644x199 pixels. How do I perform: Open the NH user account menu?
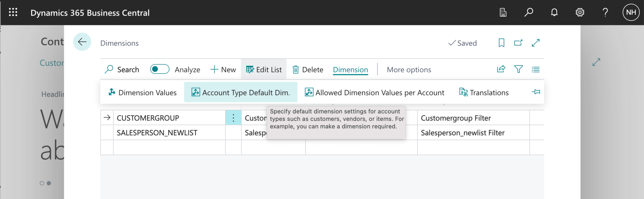pos(631,12)
